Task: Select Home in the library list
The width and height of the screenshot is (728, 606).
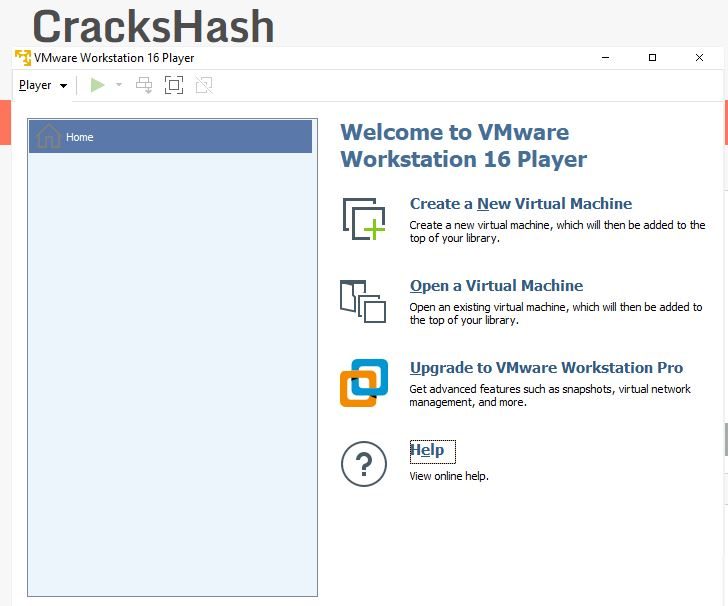Action: click(170, 137)
